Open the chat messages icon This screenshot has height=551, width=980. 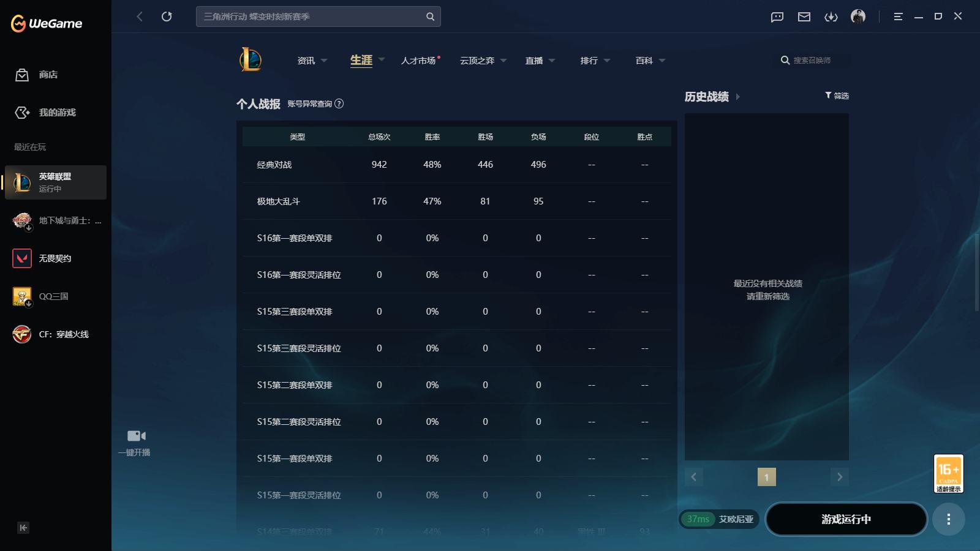point(777,17)
